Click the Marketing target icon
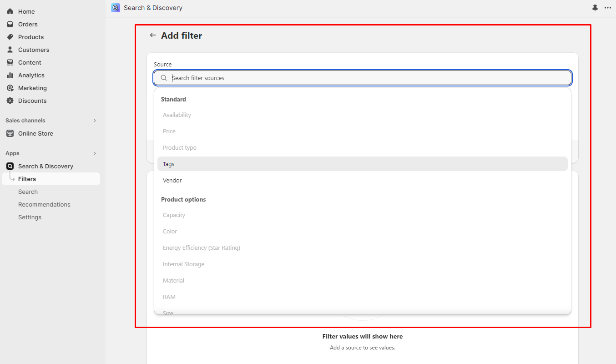This screenshot has width=616, height=364. click(x=10, y=88)
